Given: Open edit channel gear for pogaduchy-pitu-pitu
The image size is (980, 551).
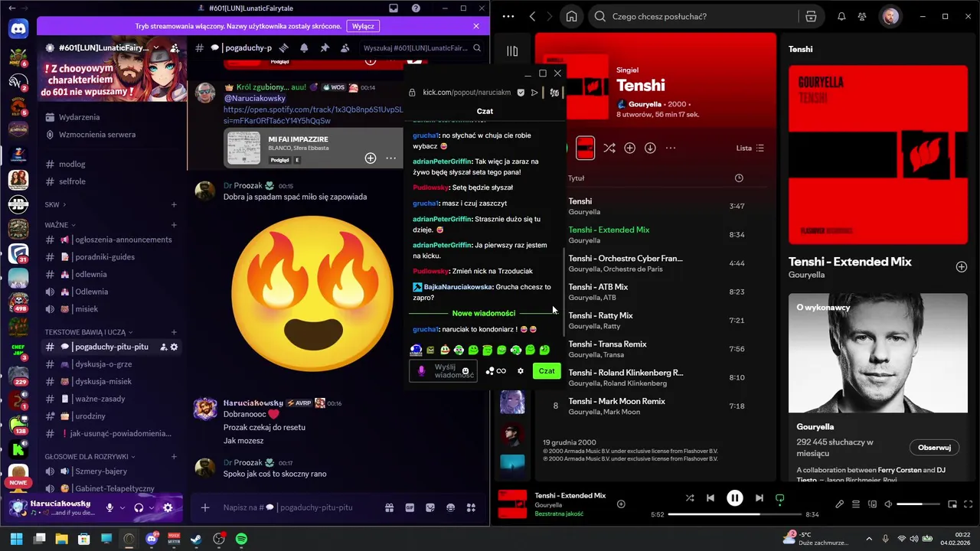Looking at the screenshot, I should [175, 347].
